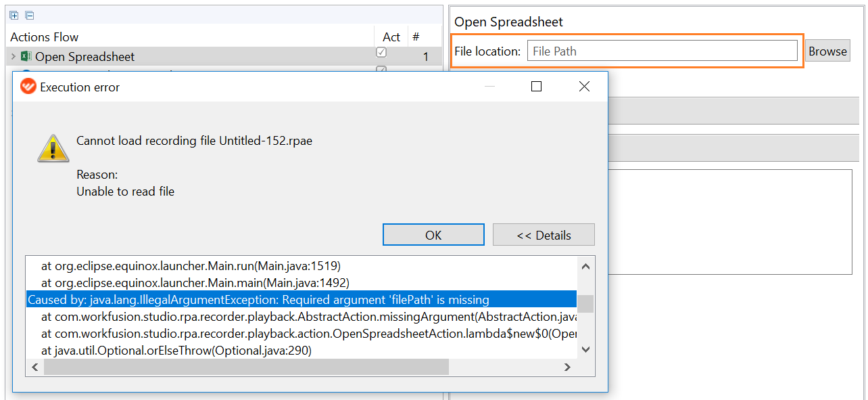Click the Open Spreadsheet panel heading
The width and height of the screenshot is (868, 400).
click(508, 22)
